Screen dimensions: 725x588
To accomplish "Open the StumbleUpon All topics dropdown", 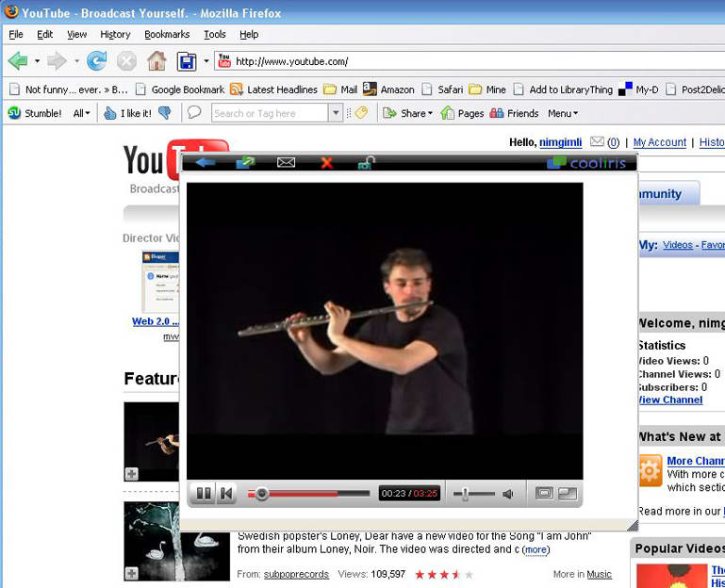I will click(81, 113).
